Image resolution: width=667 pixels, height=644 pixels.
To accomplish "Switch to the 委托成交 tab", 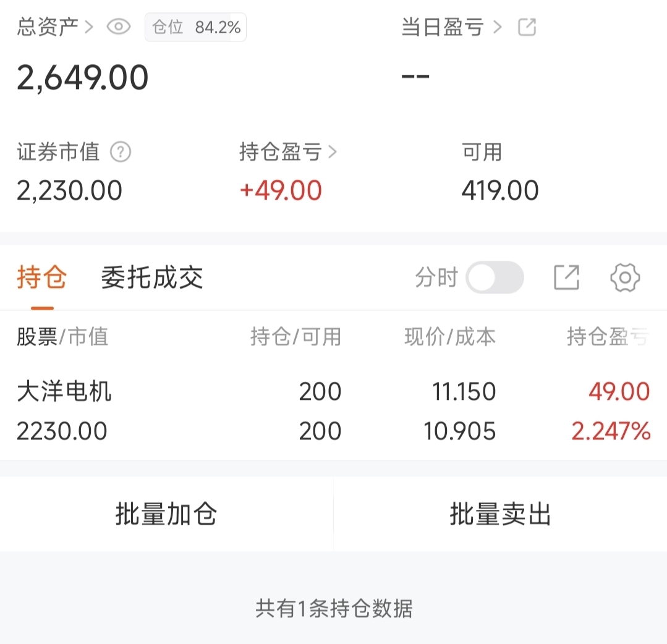I will coord(152,278).
